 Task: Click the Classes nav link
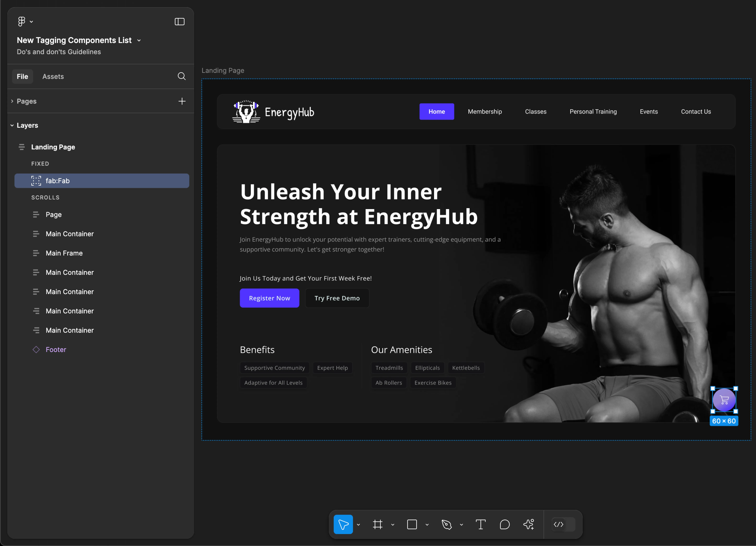point(536,112)
